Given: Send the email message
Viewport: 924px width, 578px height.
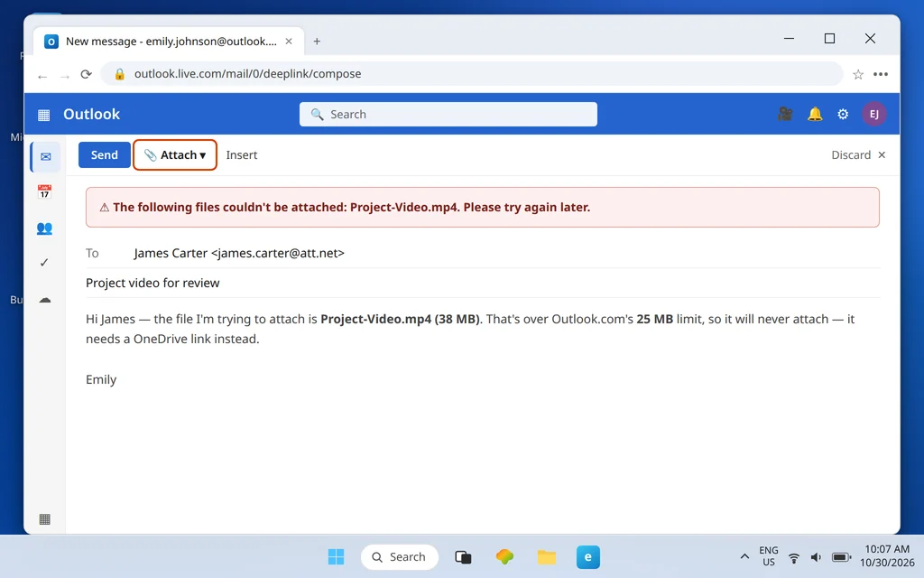Looking at the screenshot, I should click(x=105, y=155).
